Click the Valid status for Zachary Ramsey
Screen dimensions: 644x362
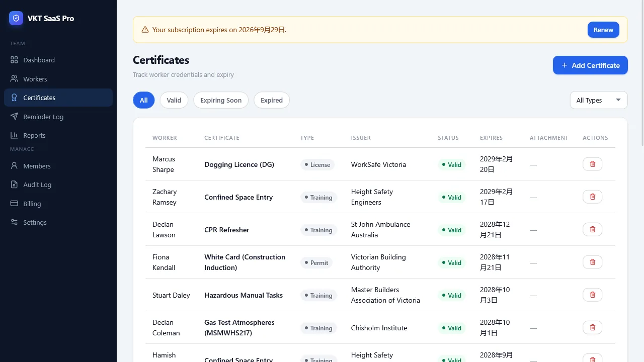tap(451, 197)
